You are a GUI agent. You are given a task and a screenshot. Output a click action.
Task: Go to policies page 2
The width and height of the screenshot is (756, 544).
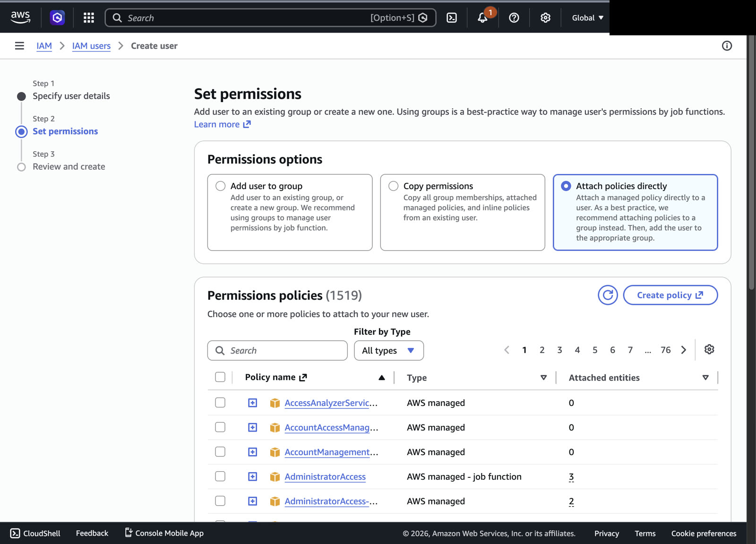click(x=542, y=350)
